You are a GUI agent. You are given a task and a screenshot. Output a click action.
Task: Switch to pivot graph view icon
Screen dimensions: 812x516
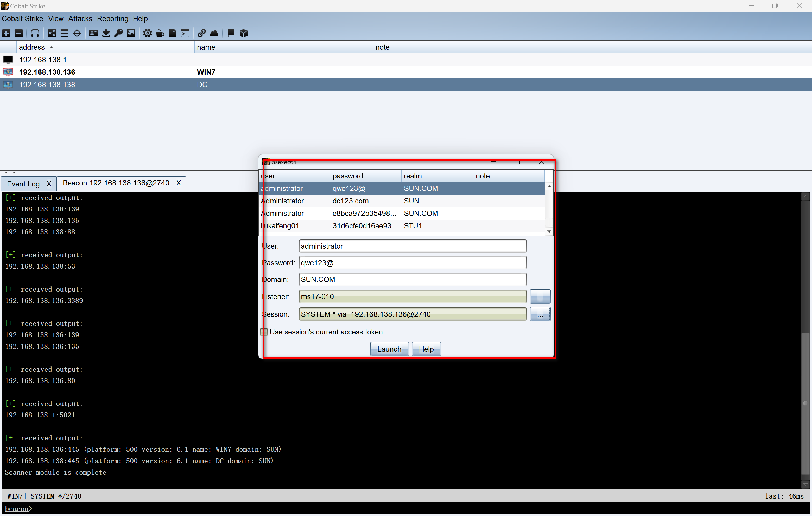[x=52, y=33]
